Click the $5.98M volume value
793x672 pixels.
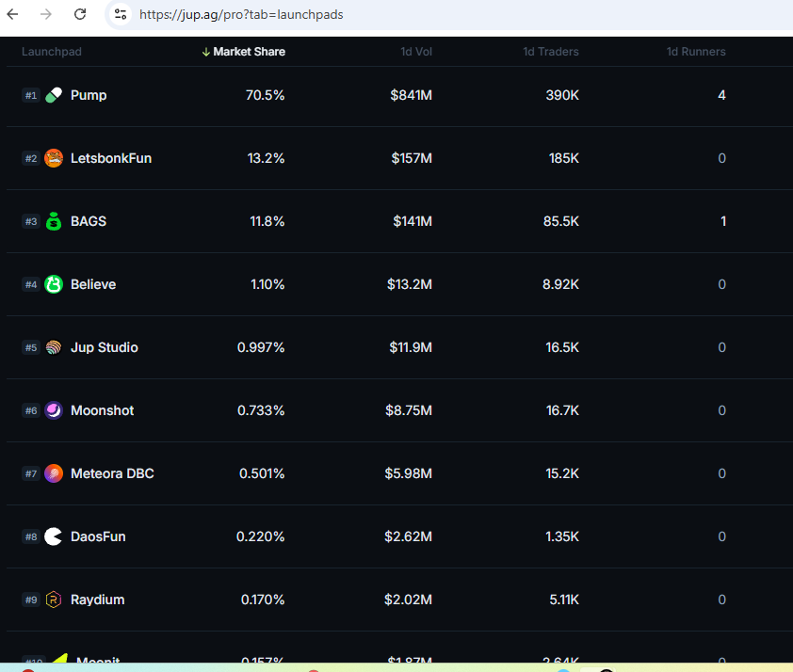tap(408, 473)
